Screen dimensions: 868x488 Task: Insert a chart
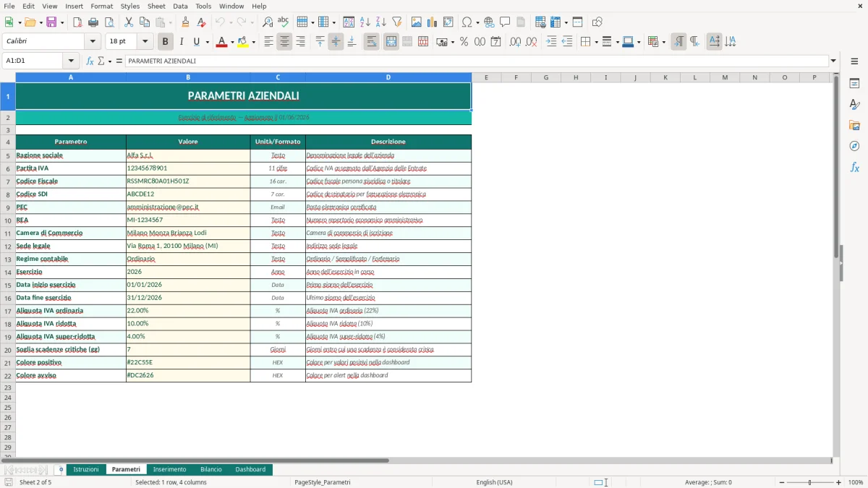[433, 22]
